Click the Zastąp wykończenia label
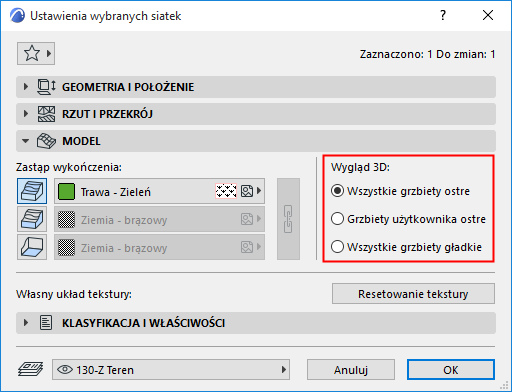The width and height of the screenshot is (512, 392). [69, 167]
